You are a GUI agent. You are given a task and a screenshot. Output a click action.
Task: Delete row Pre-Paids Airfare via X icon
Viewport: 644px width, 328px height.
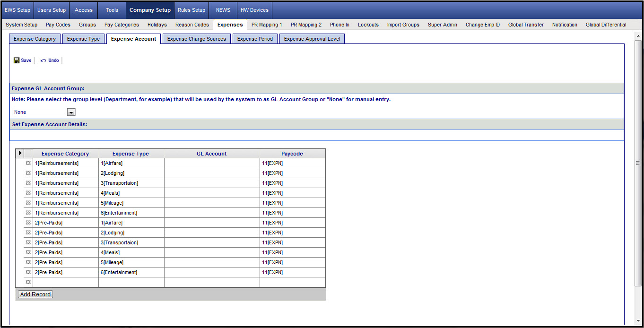click(x=28, y=223)
